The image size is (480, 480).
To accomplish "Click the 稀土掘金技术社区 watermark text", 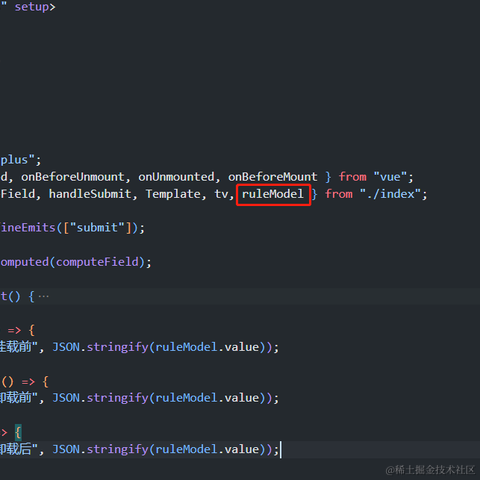I will coord(430,470).
